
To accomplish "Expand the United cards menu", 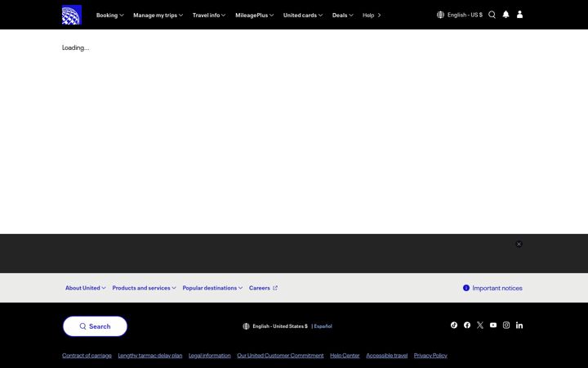I will pos(303,15).
